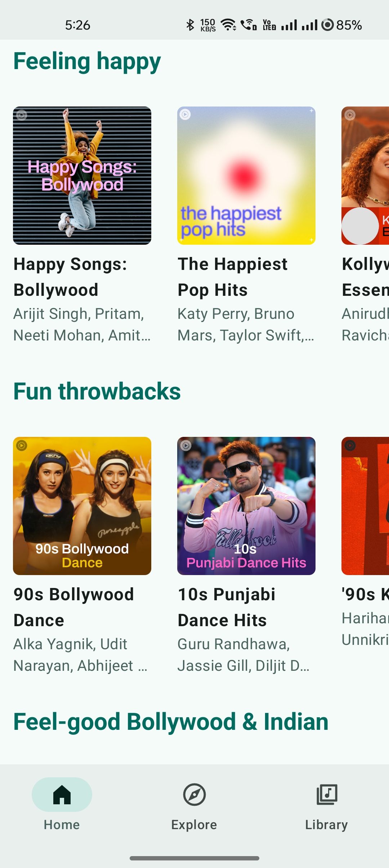
Task: Open the partially visible '90s red playlist cover
Action: 365,506
